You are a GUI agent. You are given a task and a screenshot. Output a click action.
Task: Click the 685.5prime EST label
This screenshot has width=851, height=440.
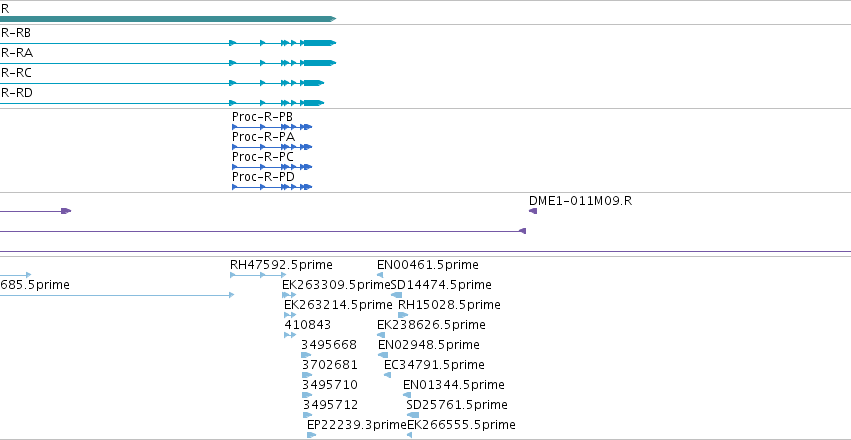tap(35, 285)
